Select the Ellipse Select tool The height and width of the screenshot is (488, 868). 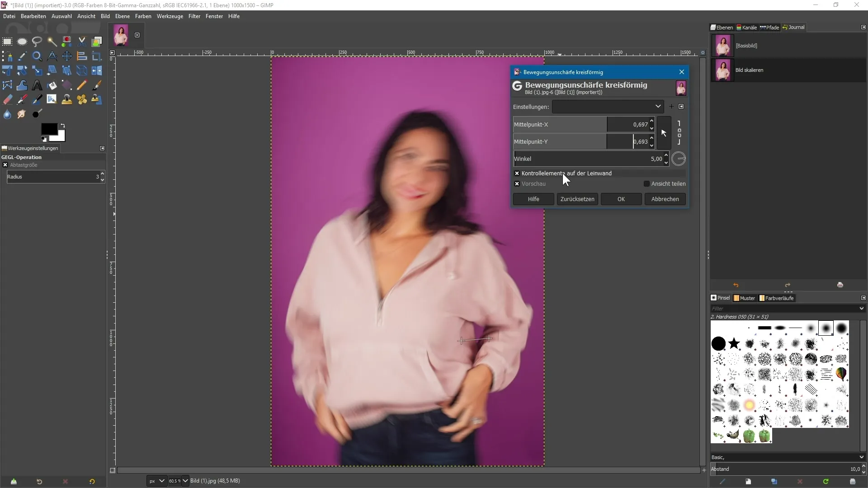[x=22, y=42]
